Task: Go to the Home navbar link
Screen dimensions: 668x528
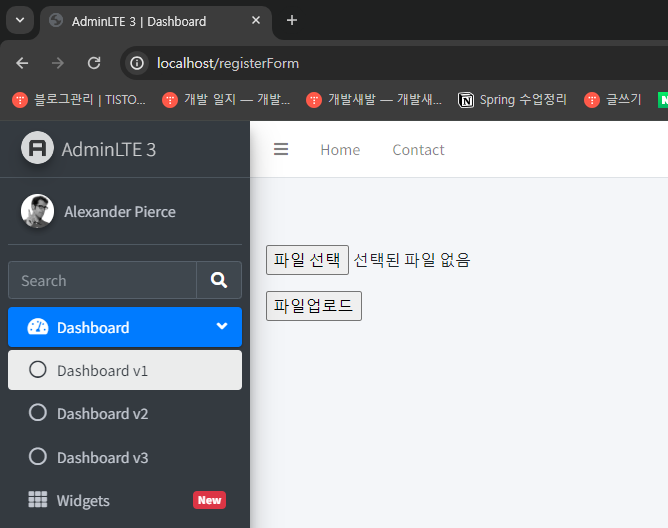Action: coord(340,150)
